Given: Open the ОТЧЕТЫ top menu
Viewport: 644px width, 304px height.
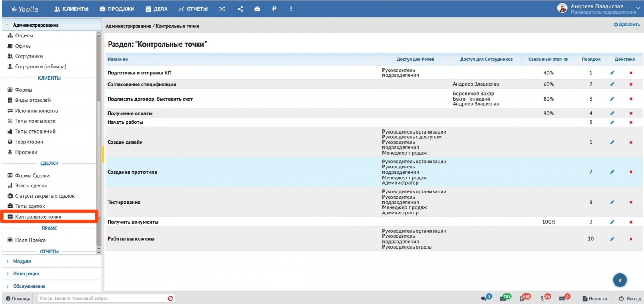Looking at the screenshot, I should pos(193,9).
